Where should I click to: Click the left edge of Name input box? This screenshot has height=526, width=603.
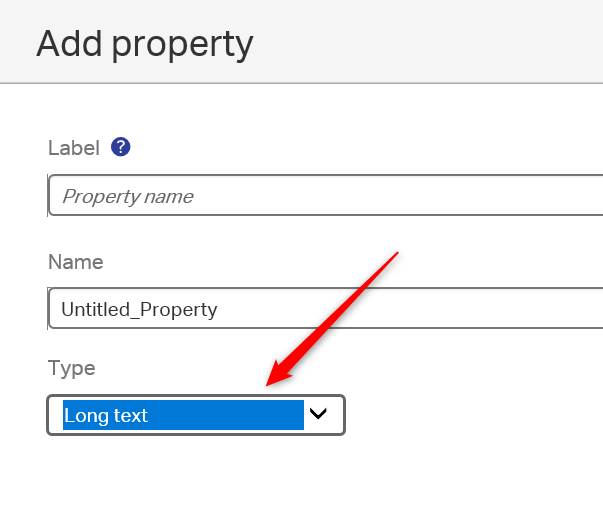(x=49, y=309)
